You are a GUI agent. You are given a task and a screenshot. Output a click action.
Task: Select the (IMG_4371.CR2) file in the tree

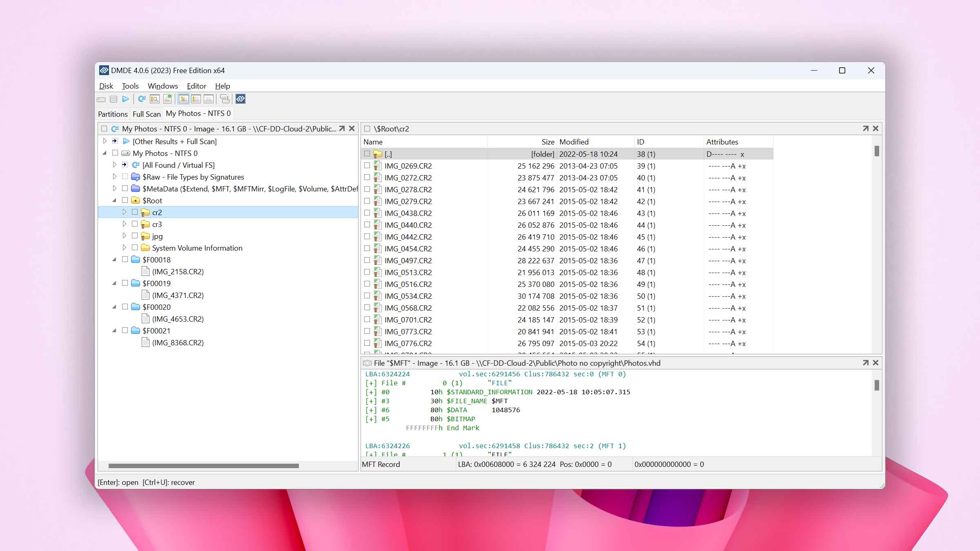(x=178, y=295)
